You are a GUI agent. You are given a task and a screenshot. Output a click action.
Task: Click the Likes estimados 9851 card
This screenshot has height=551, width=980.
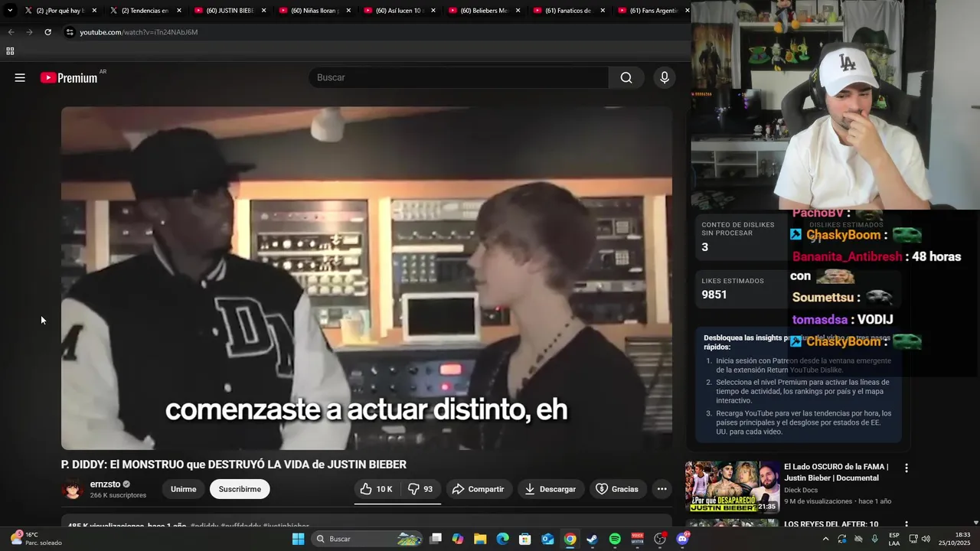[740, 289]
